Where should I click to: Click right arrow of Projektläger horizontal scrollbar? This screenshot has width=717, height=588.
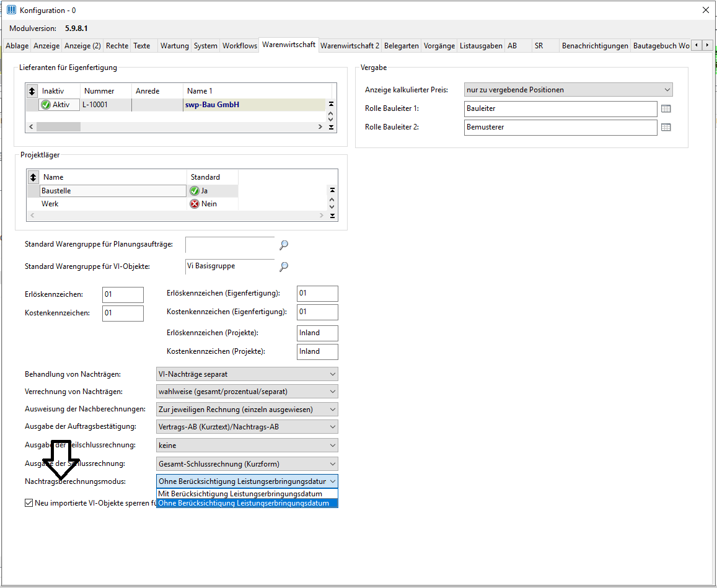pyautogui.click(x=322, y=216)
